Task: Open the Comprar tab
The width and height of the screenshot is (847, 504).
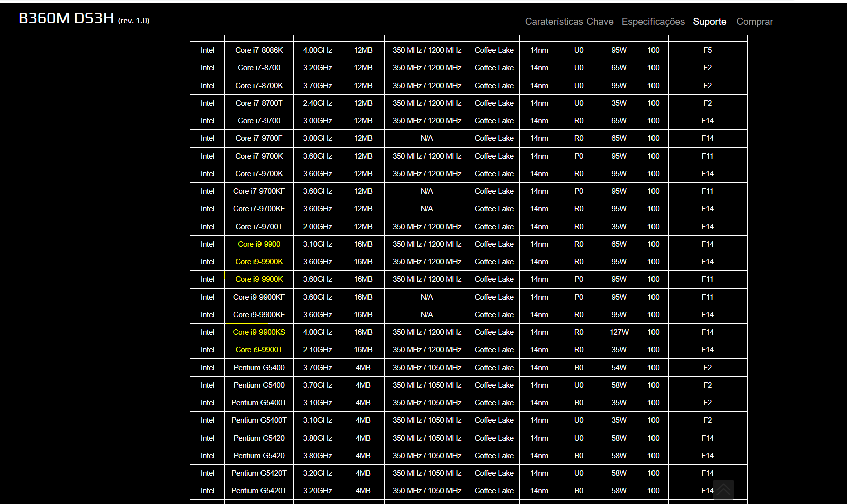Action: [x=754, y=22]
